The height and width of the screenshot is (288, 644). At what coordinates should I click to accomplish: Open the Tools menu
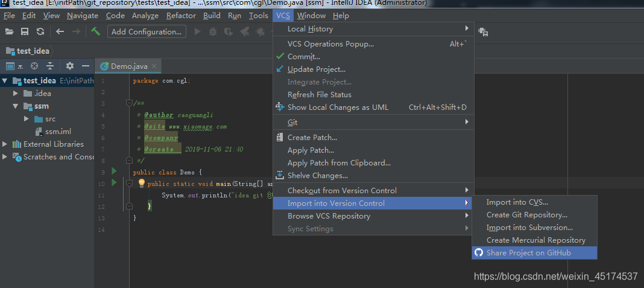(258, 16)
